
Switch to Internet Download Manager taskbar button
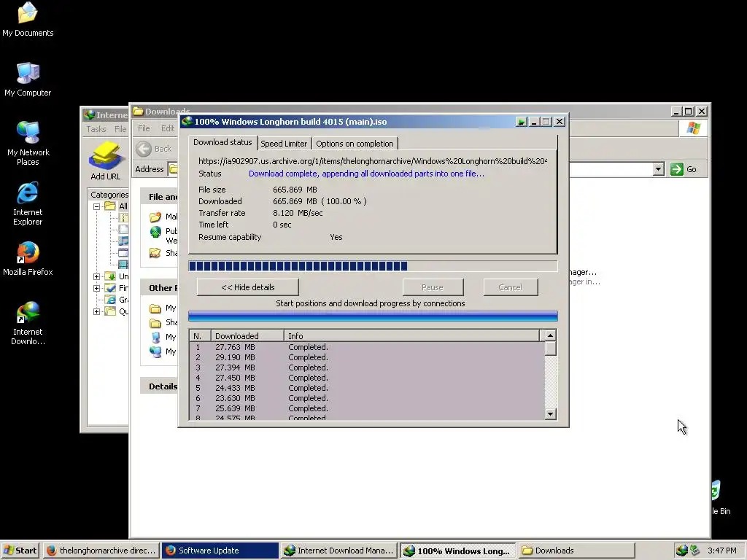(338, 551)
